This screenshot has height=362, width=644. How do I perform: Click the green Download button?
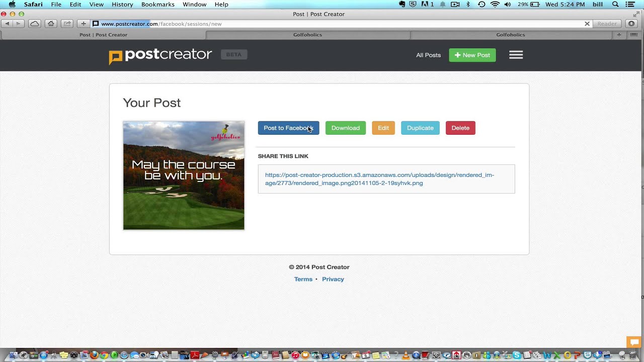tap(346, 128)
